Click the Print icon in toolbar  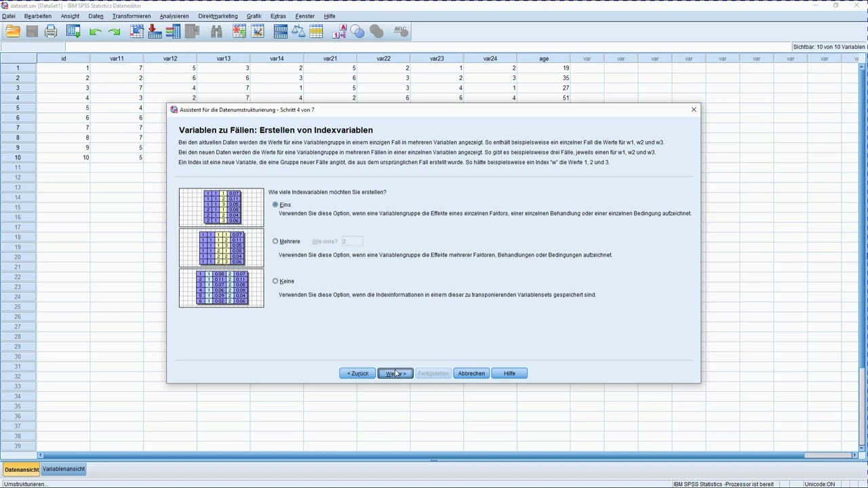(51, 31)
